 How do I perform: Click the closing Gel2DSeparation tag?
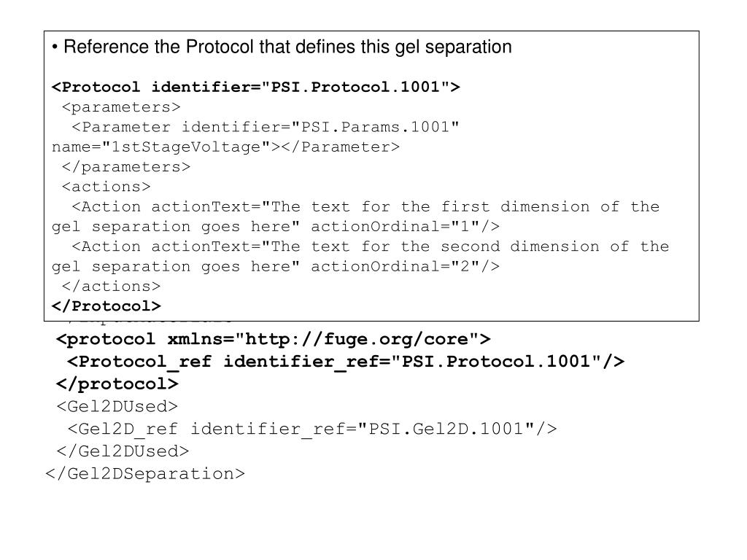point(145,474)
